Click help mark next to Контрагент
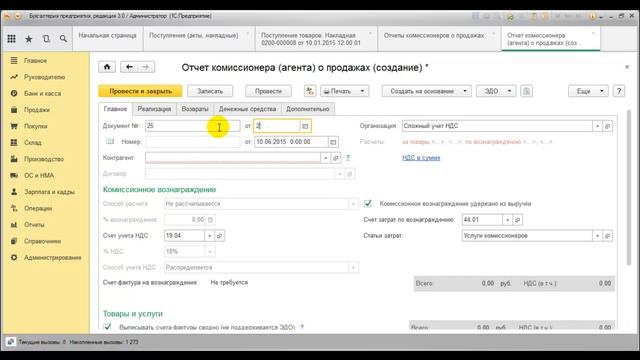Screen dimensions: 640x360 tap(348, 158)
